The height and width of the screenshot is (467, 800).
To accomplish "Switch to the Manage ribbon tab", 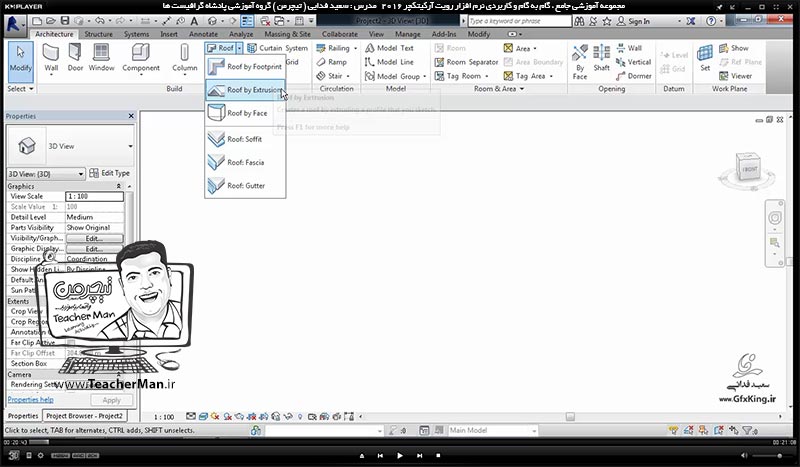I will 408,34.
